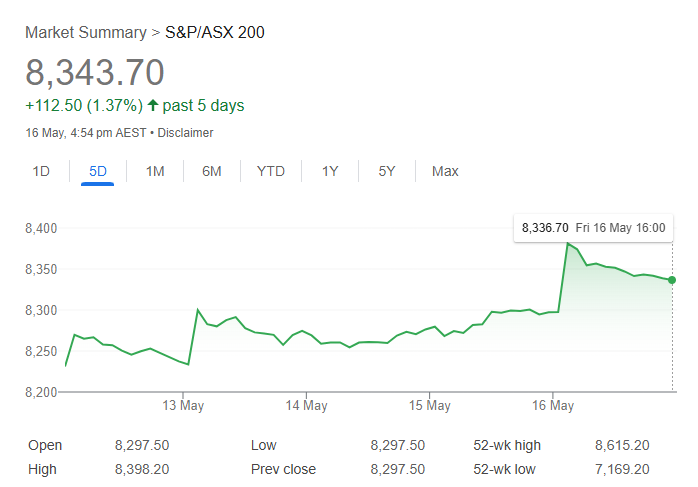This screenshot has height=487, width=698.
Task: Click the 14 May axis marker
Action: [306, 405]
